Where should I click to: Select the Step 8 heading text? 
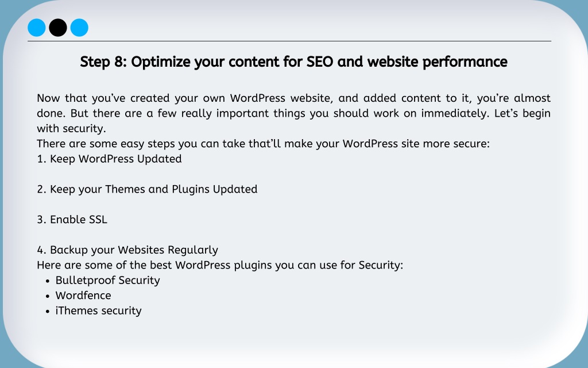(293, 62)
